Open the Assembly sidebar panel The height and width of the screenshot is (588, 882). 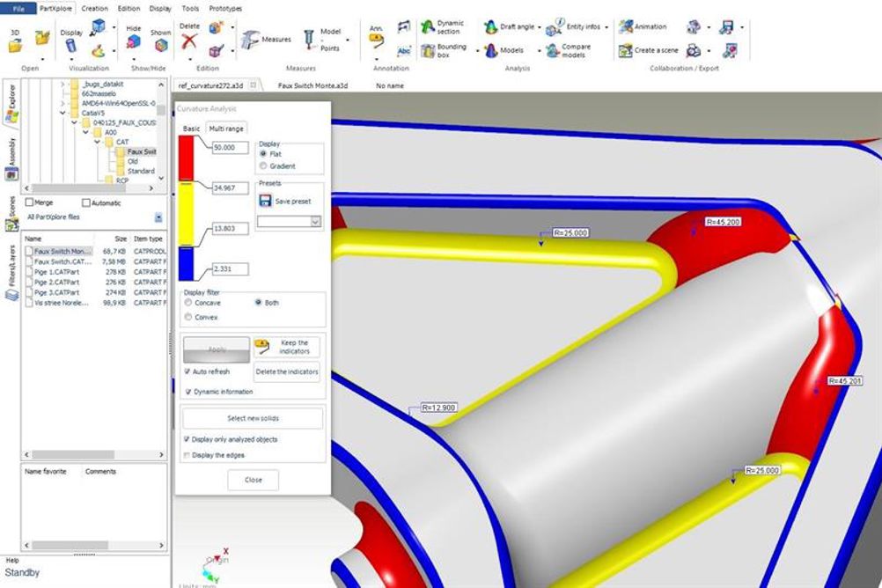click(x=11, y=159)
